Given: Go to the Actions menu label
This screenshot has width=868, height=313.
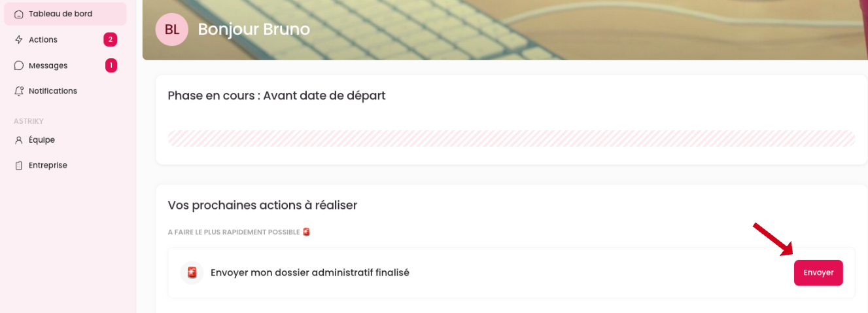Looking at the screenshot, I should (x=43, y=40).
